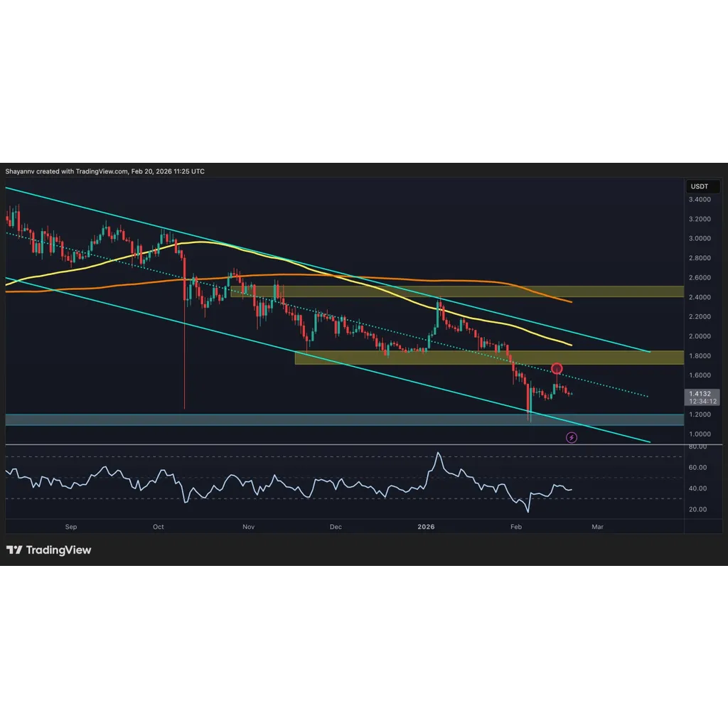Click the Sep label on time axis
Image resolution: width=728 pixels, height=728 pixels.
pyautogui.click(x=71, y=527)
